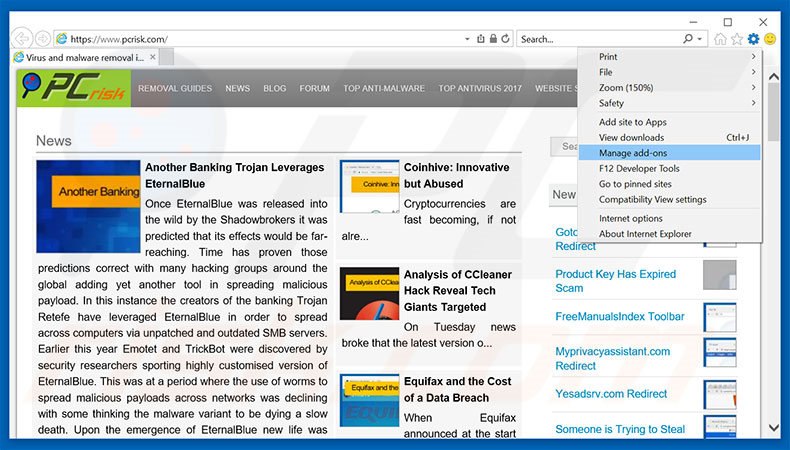
Task: Click Equifax article thumbnail
Action: pyautogui.click(x=370, y=401)
